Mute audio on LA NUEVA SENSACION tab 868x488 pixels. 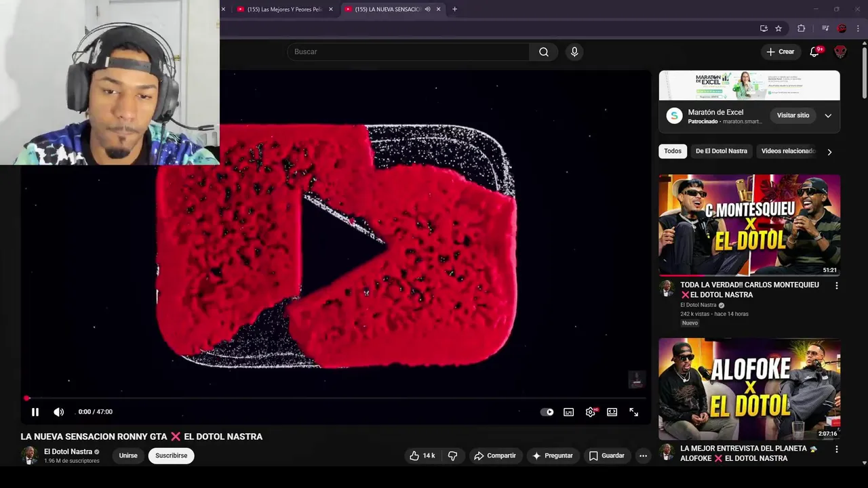click(x=427, y=9)
